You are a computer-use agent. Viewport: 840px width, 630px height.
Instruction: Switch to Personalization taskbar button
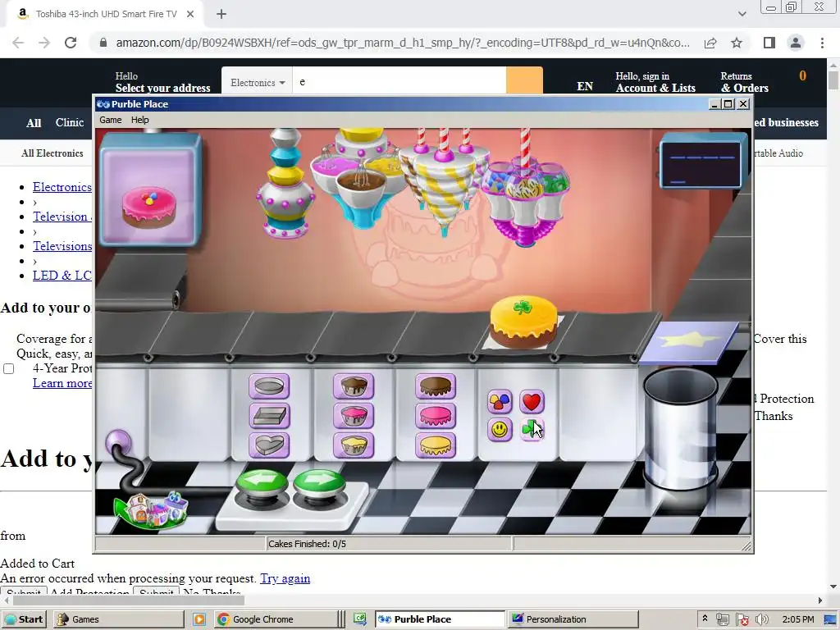[572, 619]
